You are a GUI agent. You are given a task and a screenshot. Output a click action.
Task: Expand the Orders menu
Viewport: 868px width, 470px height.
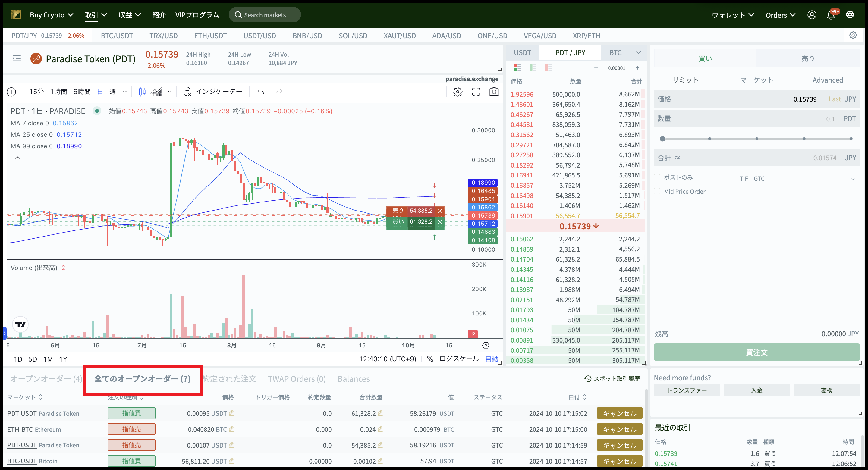point(780,15)
